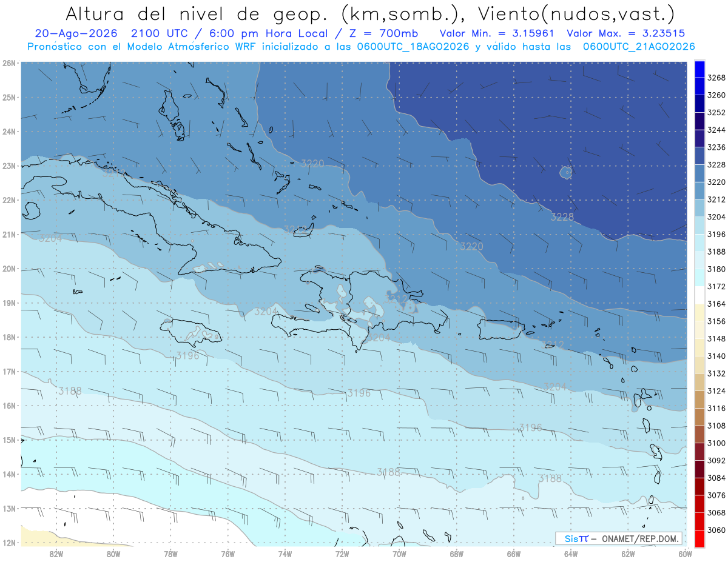Click the color bar segment between 3236 and 3228
728x562 pixels.
[699, 156]
